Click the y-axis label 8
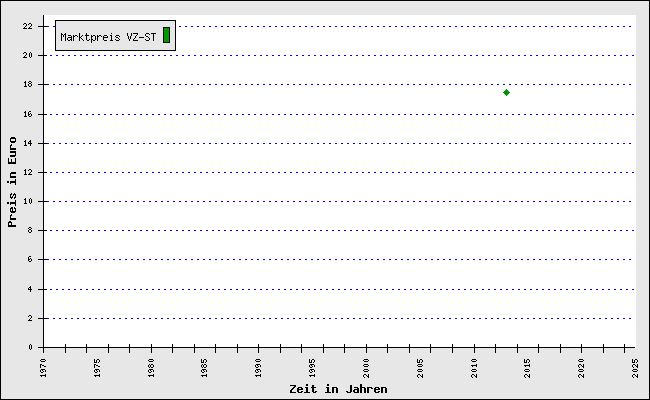The image size is (650, 400). coord(30,230)
